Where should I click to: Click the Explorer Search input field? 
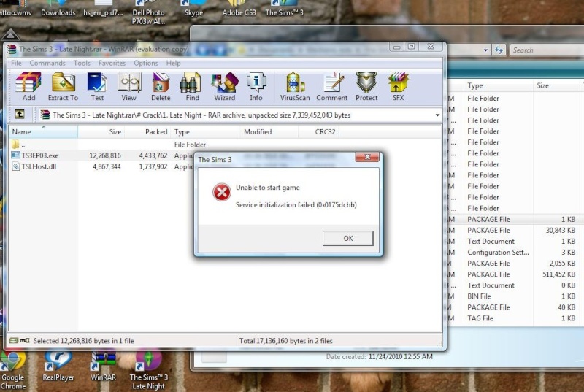point(547,50)
